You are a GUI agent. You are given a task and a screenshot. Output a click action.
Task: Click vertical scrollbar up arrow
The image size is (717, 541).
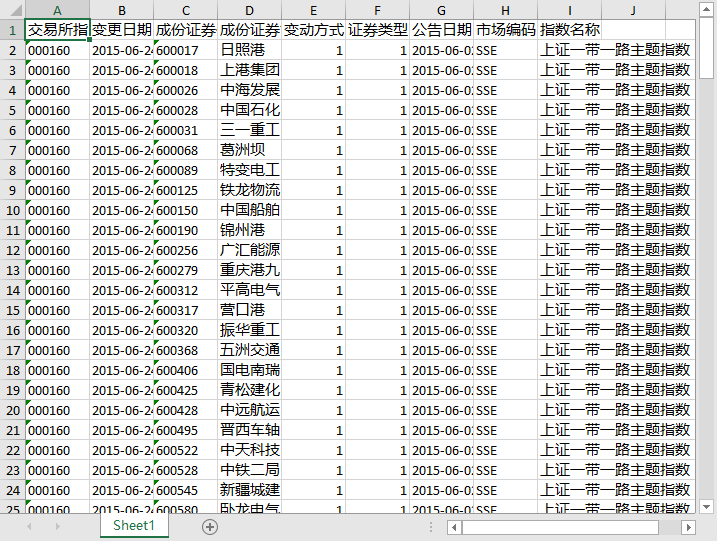click(706, 9)
